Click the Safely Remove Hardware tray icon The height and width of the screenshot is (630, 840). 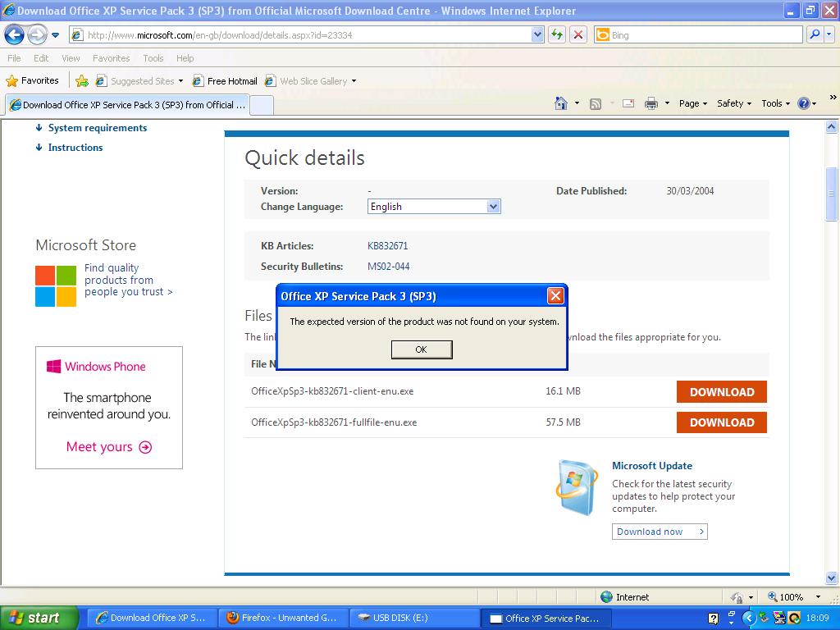pyautogui.click(x=764, y=618)
